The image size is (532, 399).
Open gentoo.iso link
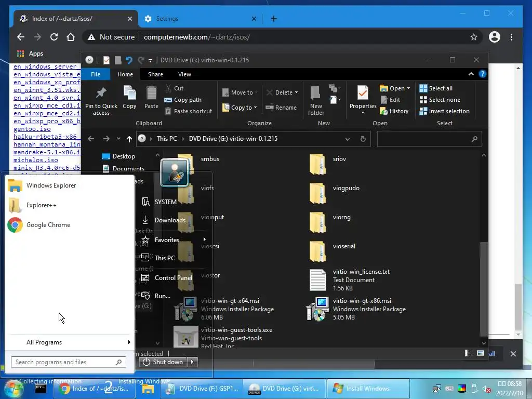[x=32, y=129]
